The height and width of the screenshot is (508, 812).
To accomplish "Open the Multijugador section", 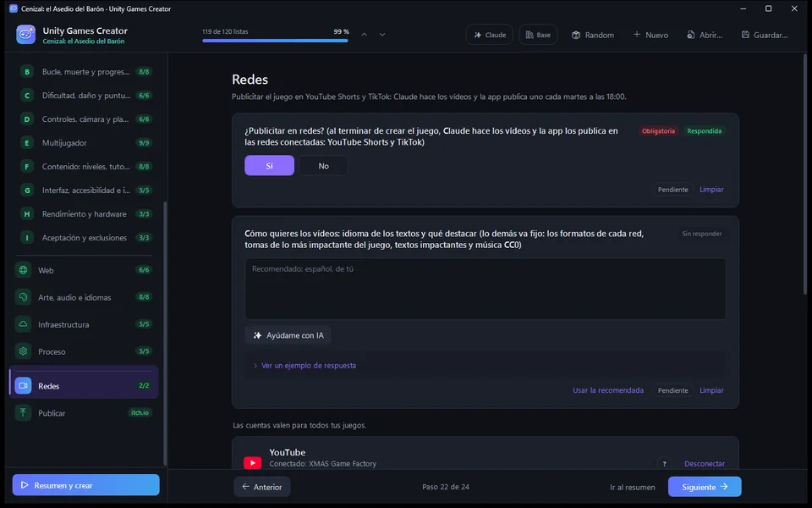I will point(85,142).
